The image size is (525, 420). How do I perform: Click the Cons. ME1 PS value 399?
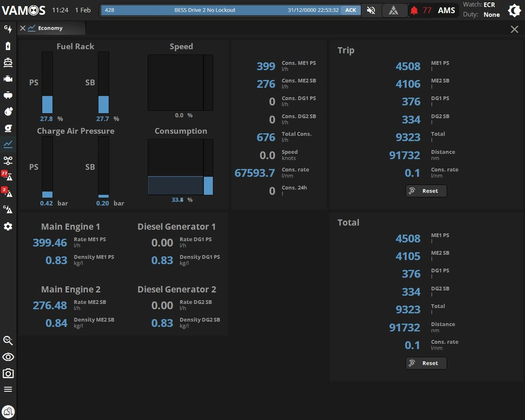[x=266, y=66]
